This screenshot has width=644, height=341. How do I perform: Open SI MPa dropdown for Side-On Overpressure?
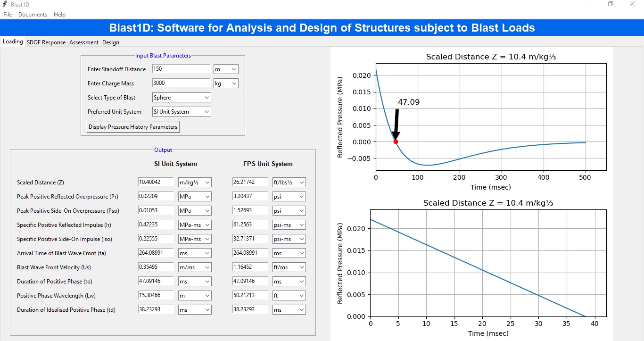point(195,211)
